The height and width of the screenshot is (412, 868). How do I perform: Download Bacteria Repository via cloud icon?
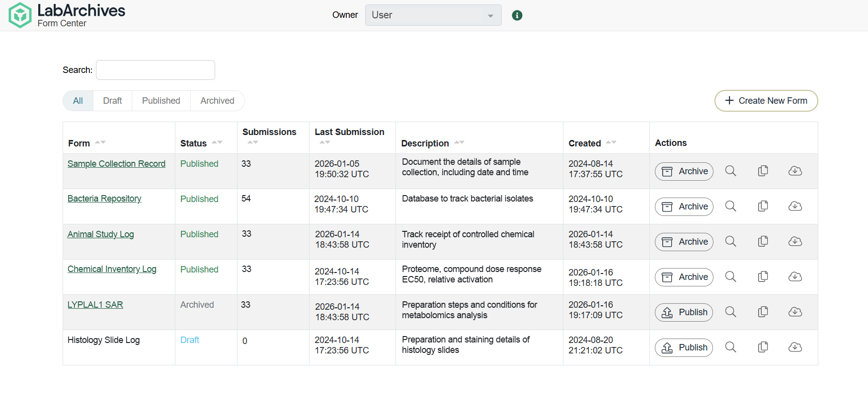795,206
